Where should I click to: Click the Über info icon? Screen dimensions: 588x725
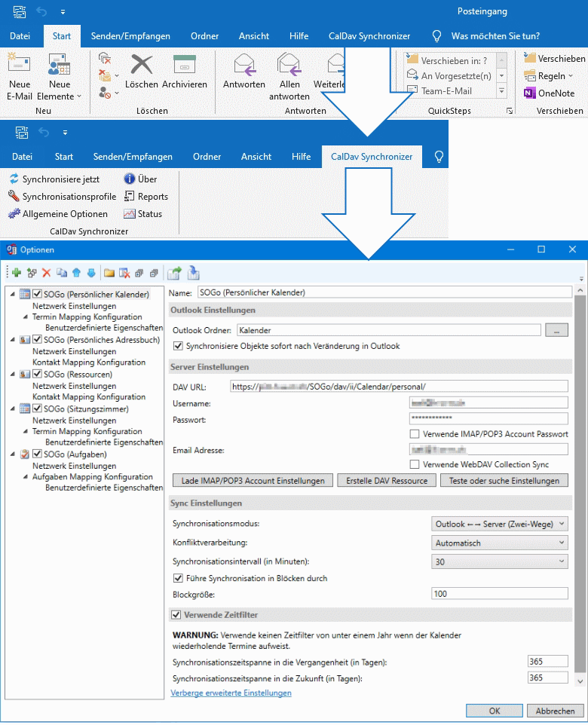point(130,179)
